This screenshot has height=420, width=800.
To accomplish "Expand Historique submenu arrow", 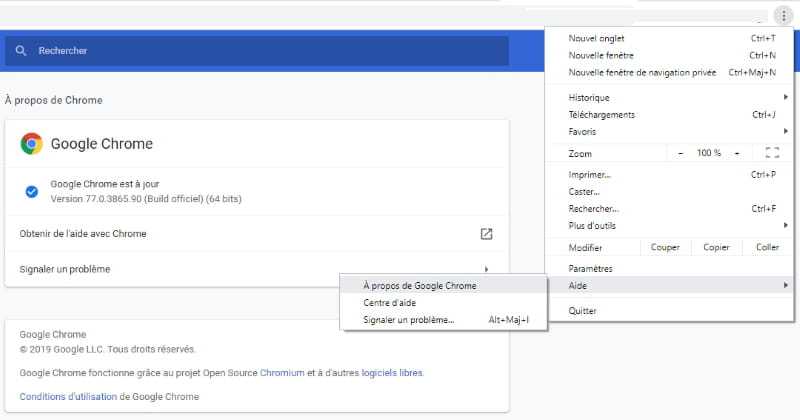I will tap(786, 97).
